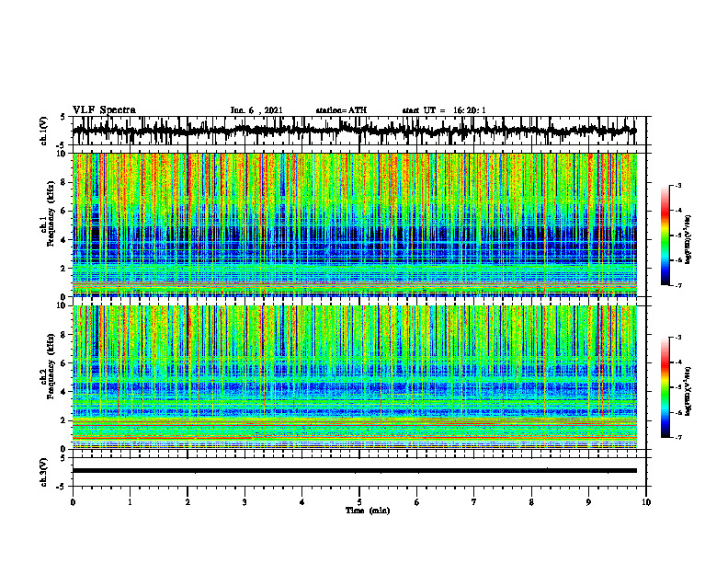Click the ch.2 color scale bar
Screen dimensions: 728x563
coord(665,387)
